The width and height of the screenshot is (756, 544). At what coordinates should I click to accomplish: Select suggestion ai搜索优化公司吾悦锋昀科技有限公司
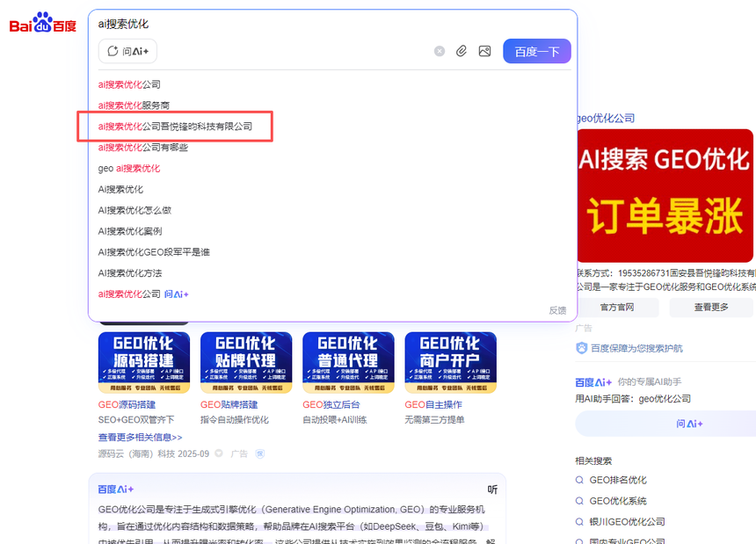click(x=175, y=127)
